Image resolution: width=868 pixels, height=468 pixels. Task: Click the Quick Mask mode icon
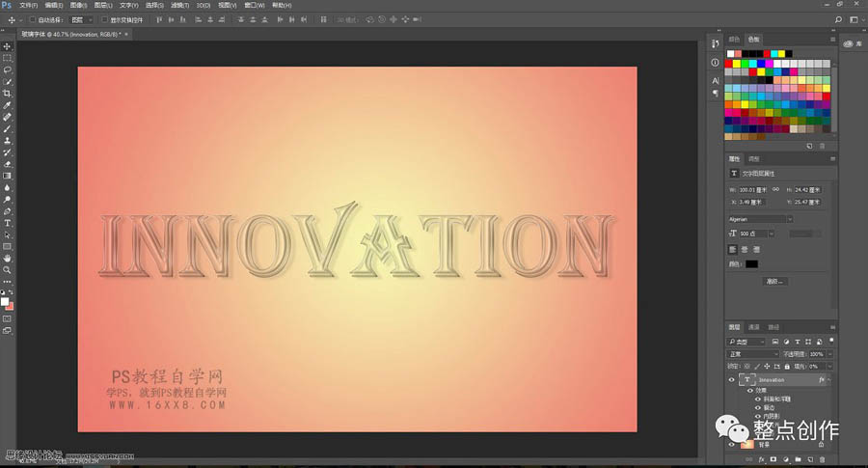(x=7, y=319)
